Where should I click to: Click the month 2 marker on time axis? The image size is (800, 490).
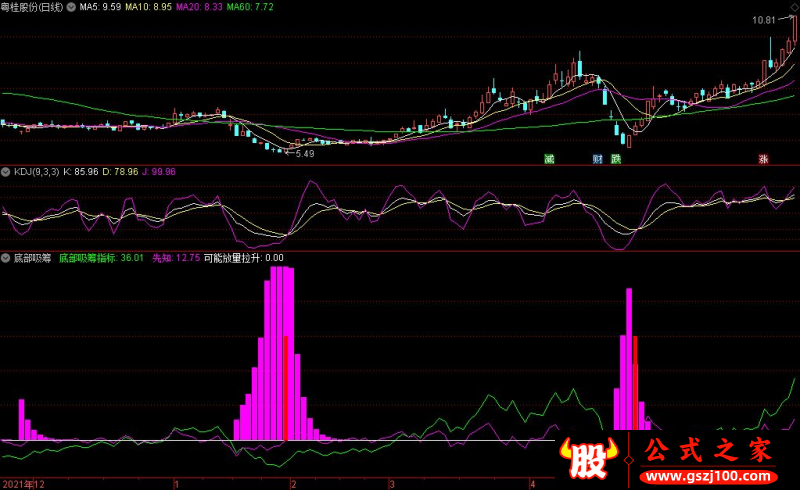pos(293,484)
